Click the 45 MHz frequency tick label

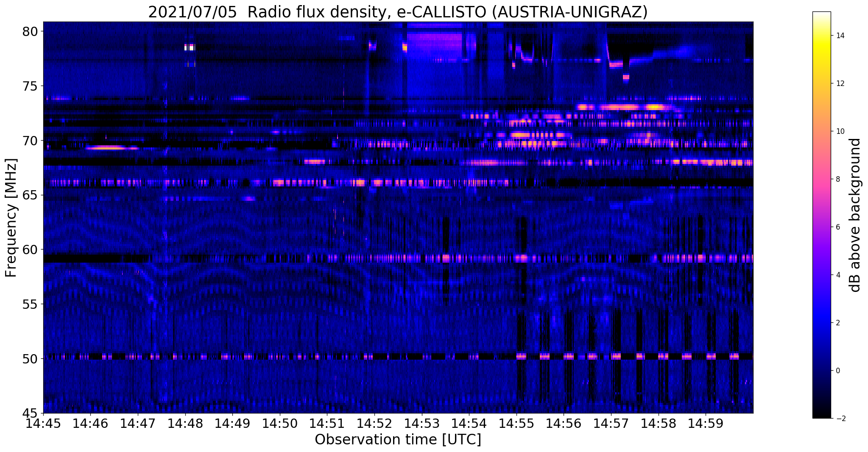click(x=31, y=413)
